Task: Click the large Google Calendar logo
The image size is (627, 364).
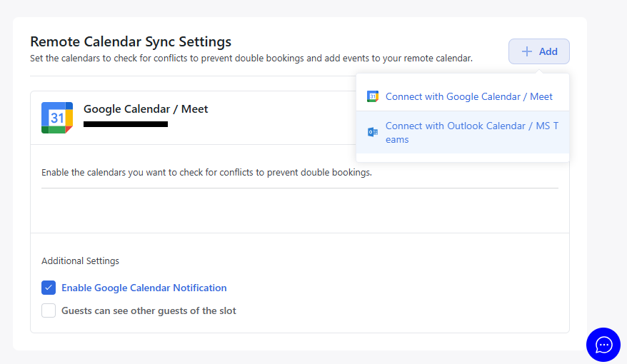Action: pos(57,118)
